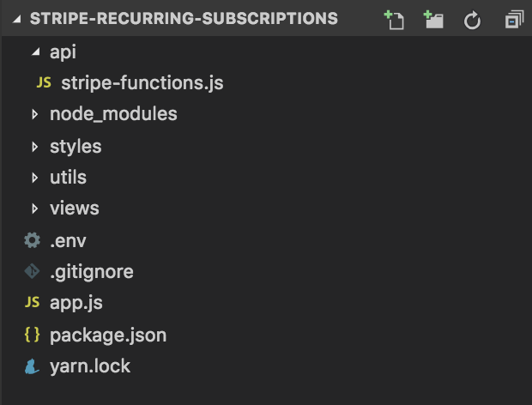Collapse the api folder arrow
The height and width of the screenshot is (405, 532).
point(36,51)
